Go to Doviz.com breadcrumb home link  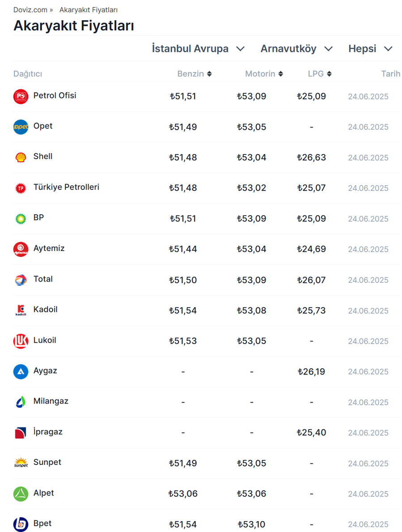point(30,10)
